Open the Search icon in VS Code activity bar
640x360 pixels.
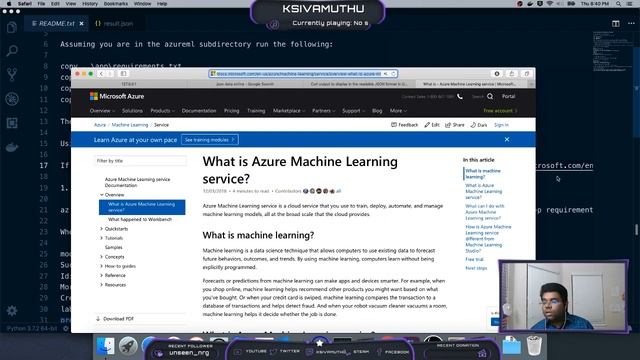[x=12, y=51]
